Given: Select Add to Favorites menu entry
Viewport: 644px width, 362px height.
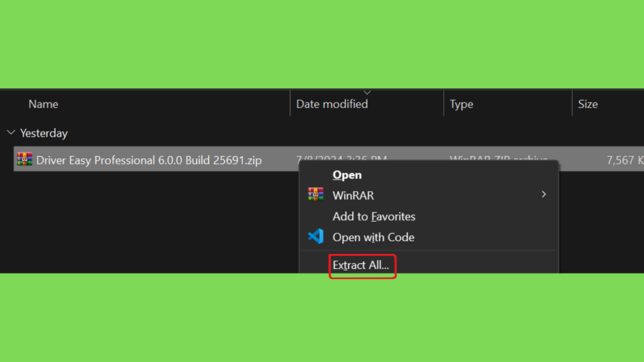Looking at the screenshot, I should point(374,216).
